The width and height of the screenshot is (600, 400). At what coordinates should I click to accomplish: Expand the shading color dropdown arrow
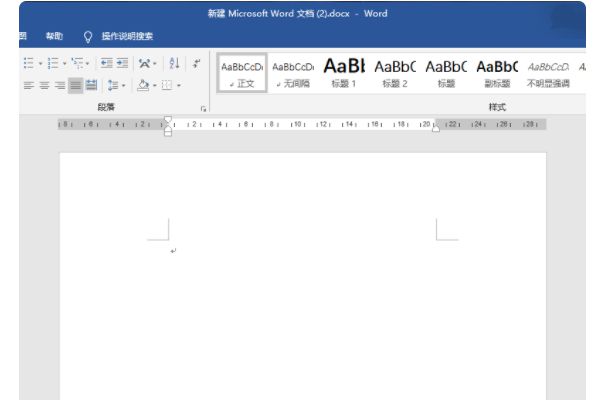(x=156, y=85)
